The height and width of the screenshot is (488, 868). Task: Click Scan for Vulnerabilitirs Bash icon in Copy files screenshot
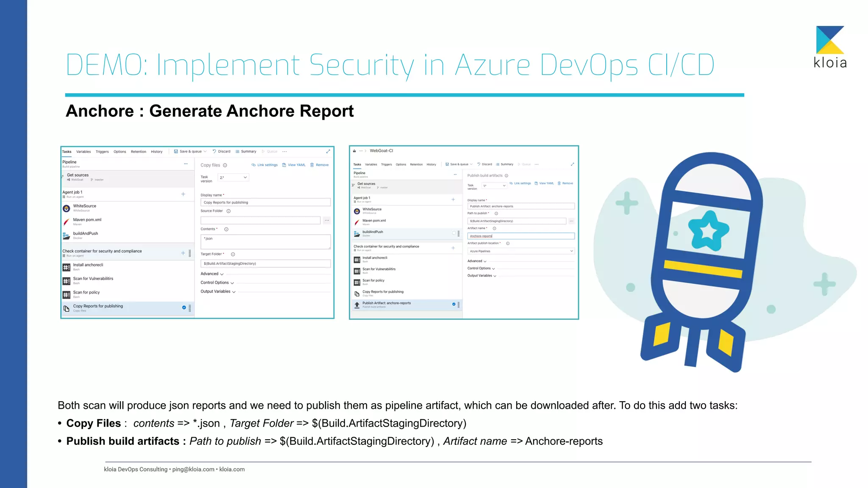click(67, 281)
